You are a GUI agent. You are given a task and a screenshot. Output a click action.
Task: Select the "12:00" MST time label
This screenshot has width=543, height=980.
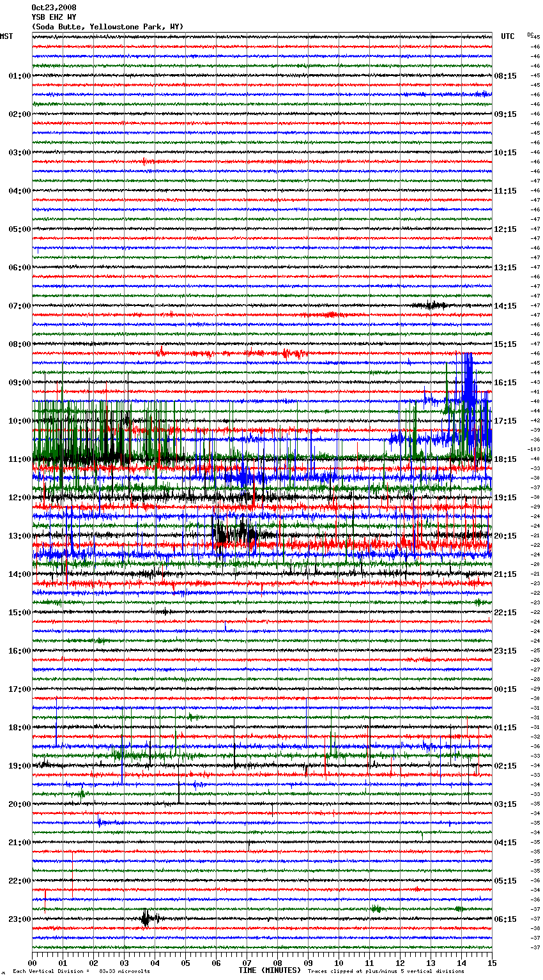pos(20,498)
